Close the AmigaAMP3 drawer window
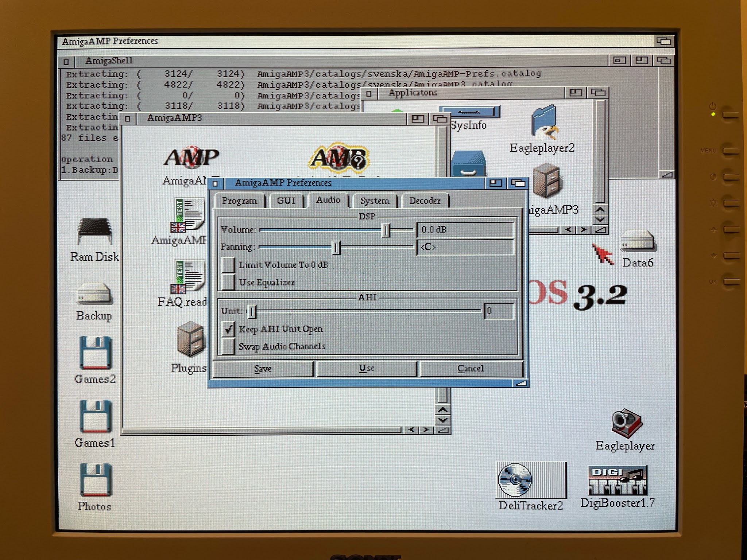 tap(127, 118)
